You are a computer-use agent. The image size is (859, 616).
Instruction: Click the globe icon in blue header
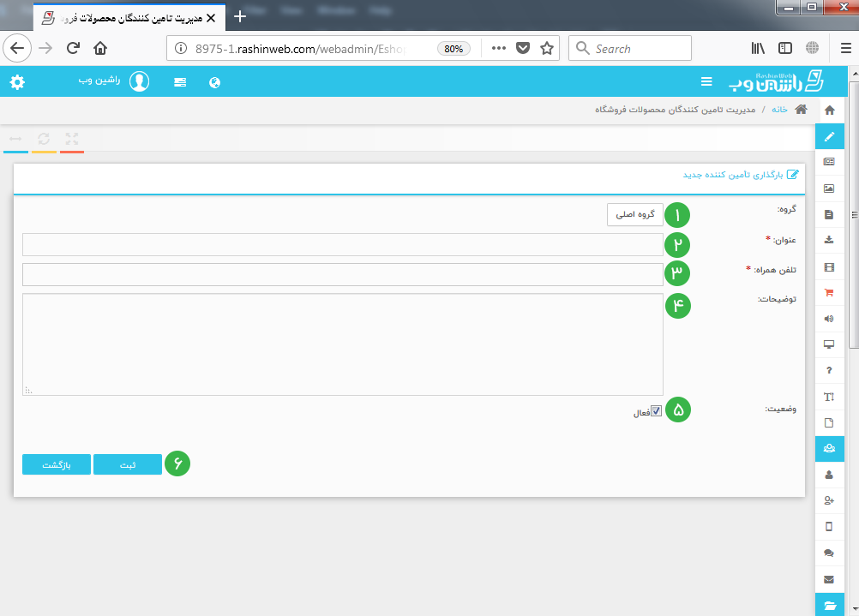pyautogui.click(x=214, y=83)
